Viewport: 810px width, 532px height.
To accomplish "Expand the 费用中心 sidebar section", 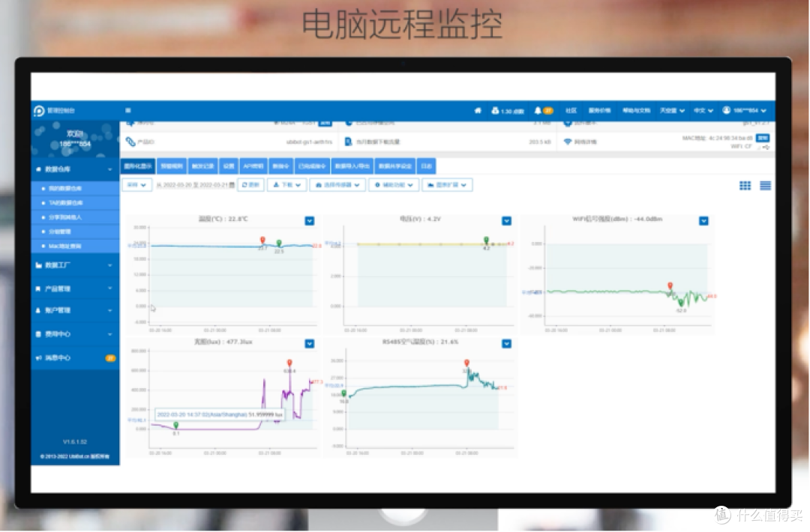I will [75, 334].
